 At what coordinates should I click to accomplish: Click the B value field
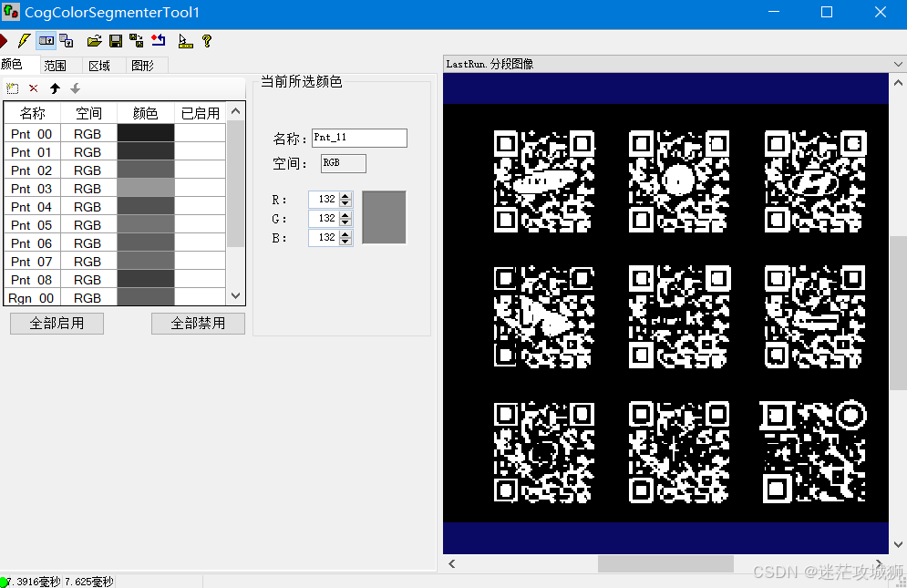click(325, 237)
